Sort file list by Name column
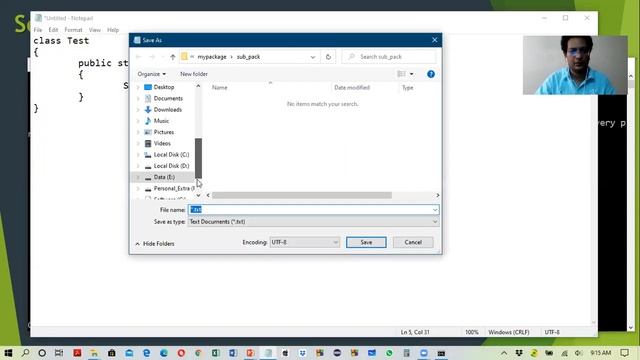The width and height of the screenshot is (640, 360). 220,87
